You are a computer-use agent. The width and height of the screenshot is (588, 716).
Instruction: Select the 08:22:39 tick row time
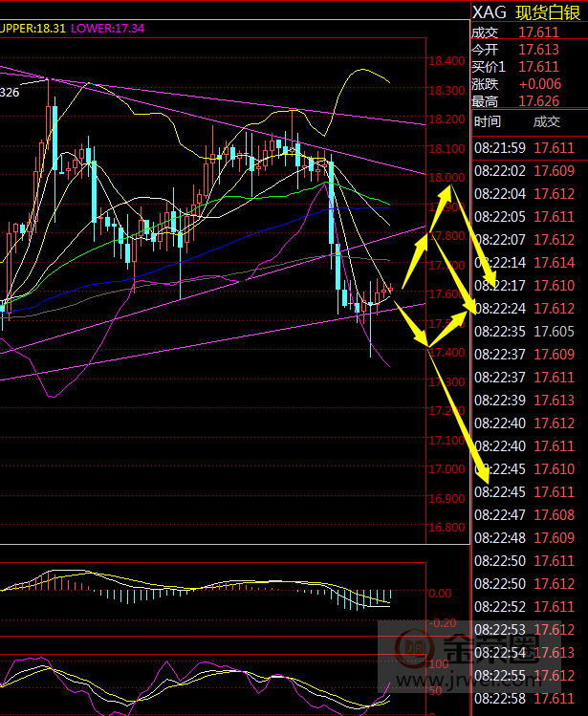[x=500, y=400]
